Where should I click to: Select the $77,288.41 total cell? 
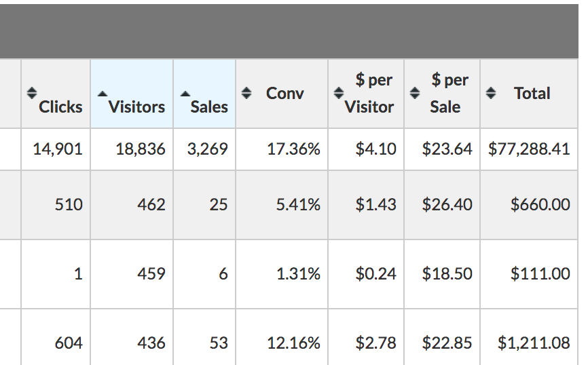[529, 149]
